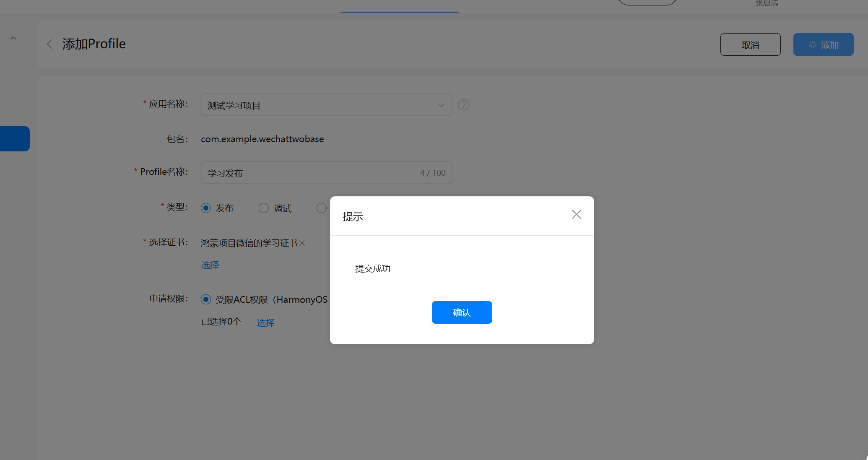Click 选择 link beside 已选择0个
Screen dimensions: 868x460
pyautogui.click(x=265, y=322)
